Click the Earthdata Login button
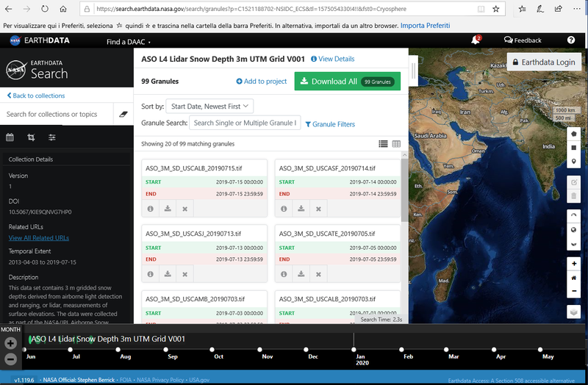This screenshot has height=385, width=588. [544, 62]
